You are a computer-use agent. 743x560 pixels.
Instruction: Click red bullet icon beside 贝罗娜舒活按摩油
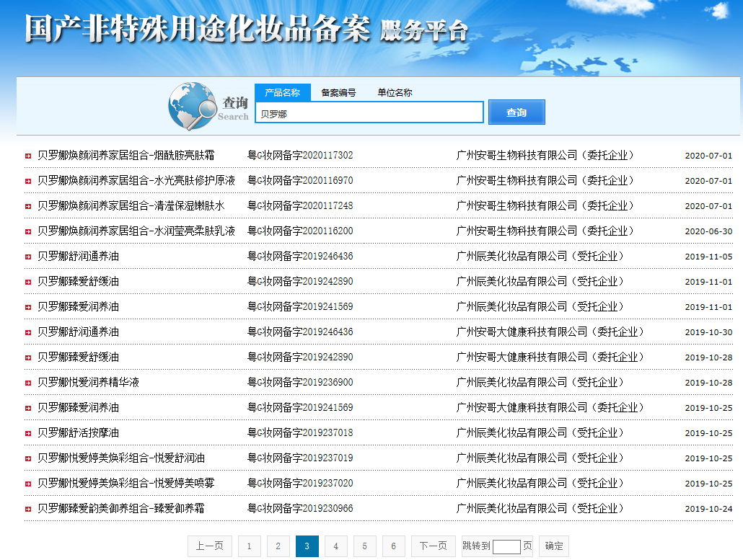tap(27, 433)
